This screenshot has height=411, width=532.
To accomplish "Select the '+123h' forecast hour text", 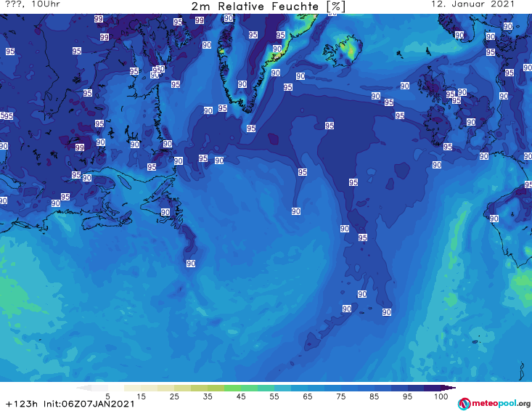I will [22, 404].
